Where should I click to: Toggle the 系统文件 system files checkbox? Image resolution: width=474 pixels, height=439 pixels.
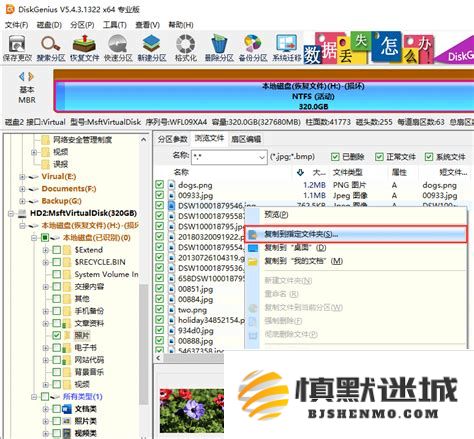coord(429,157)
